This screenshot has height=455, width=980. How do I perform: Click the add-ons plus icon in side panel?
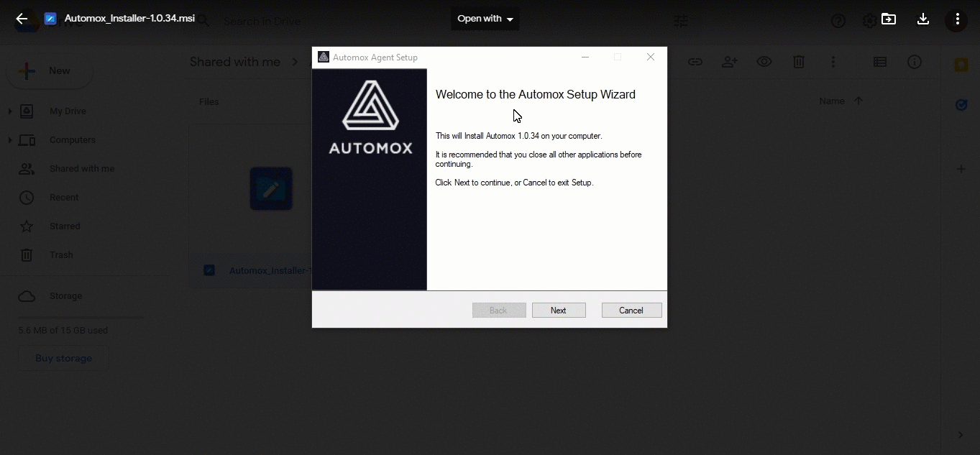(x=961, y=170)
